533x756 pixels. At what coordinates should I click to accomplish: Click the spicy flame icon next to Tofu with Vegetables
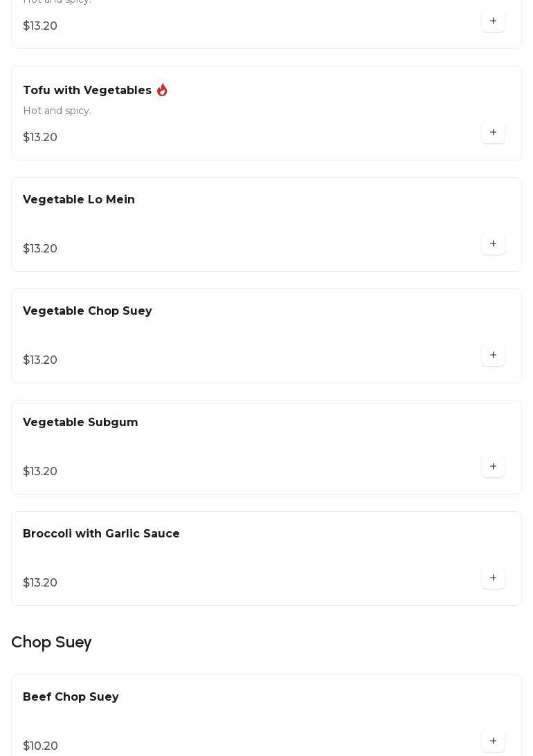[x=162, y=91]
